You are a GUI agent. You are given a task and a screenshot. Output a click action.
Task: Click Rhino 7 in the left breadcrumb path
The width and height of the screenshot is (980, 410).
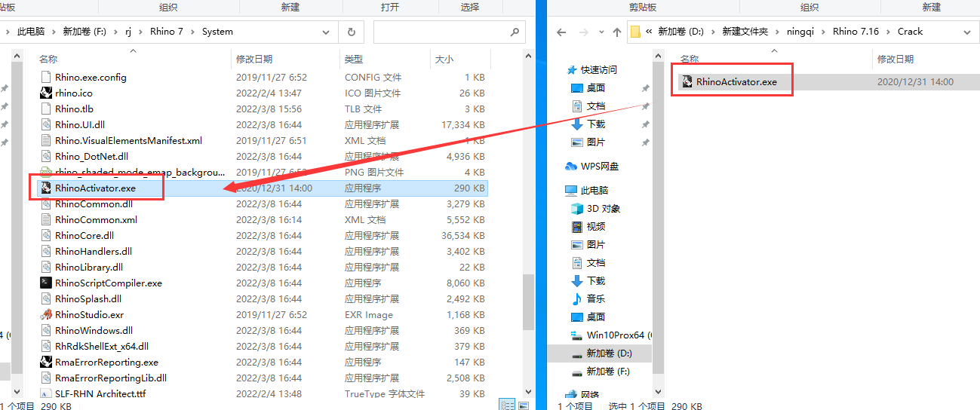167,32
